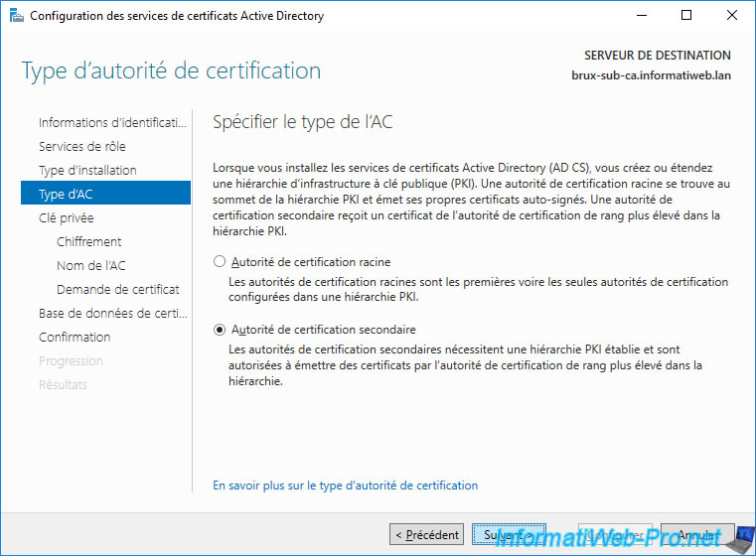Open Type d'installation step
Viewport: 756px width, 556px height.
[87, 171]
